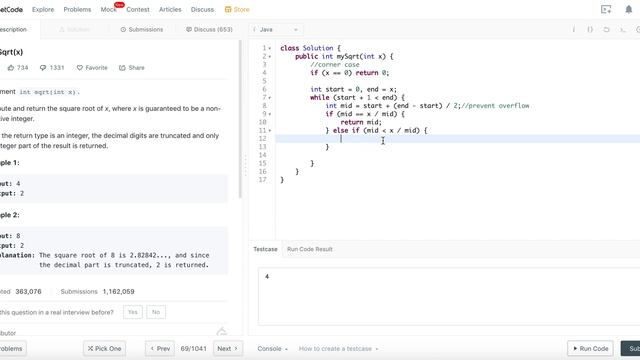Open Articles in the navbar
The height and width of the screenshot is (360, 640).
point(170,9)
